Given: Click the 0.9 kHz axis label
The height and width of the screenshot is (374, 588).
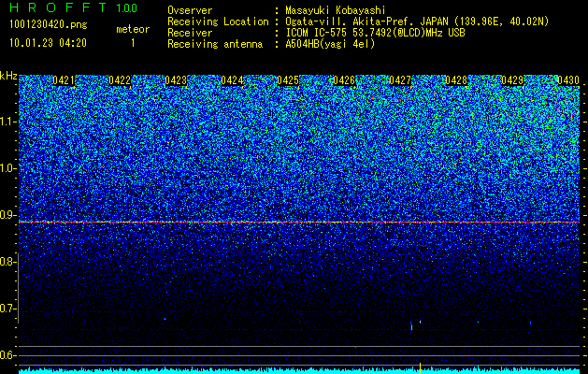Looking at the screenshot, I should coord(7,215).
